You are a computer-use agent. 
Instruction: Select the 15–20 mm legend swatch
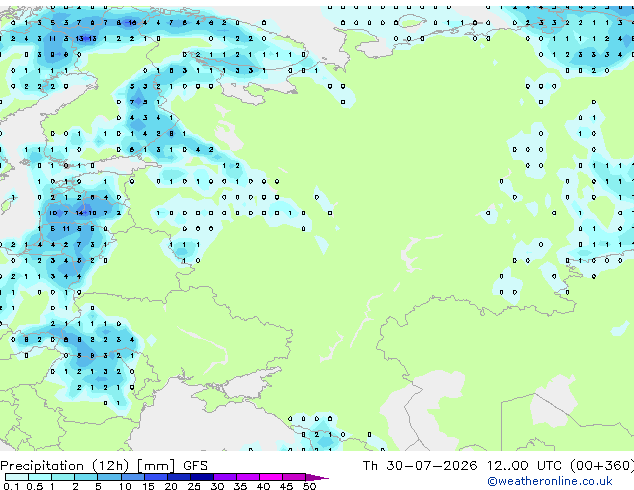tap(156, 477)
